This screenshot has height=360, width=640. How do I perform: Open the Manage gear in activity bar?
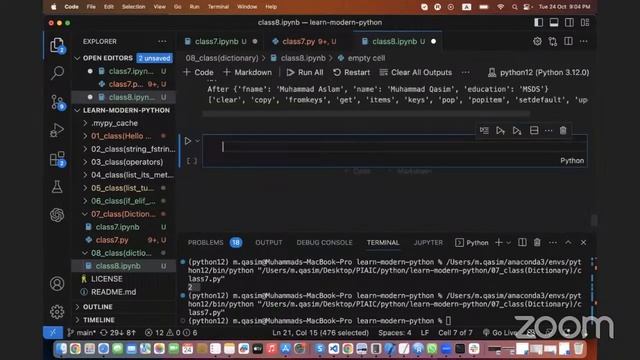click(x=57, y=311)
